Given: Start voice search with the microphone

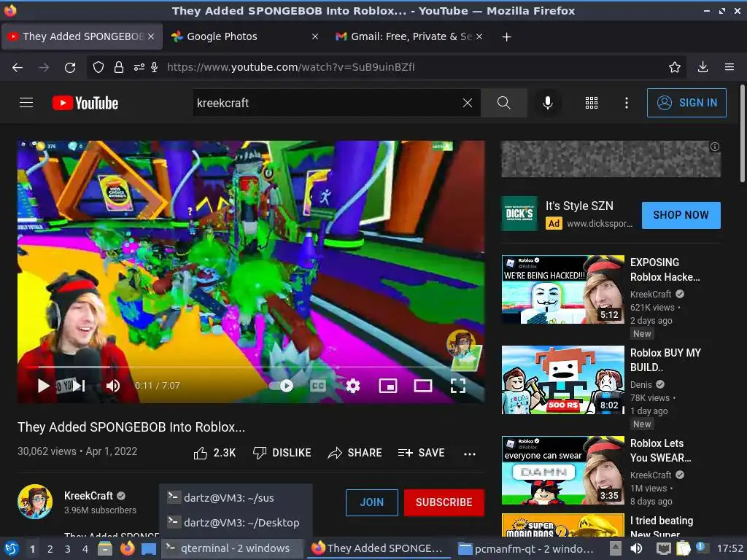Looking at the screenshot, I should click(548, 103).
